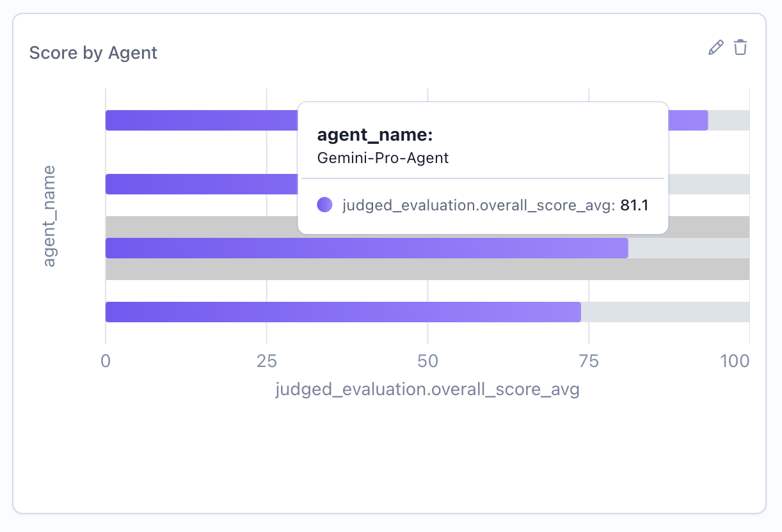The height and width of the screenshot is (532, 782).
Task: Click the 50 tick mark label
Action: click(427, 361)
